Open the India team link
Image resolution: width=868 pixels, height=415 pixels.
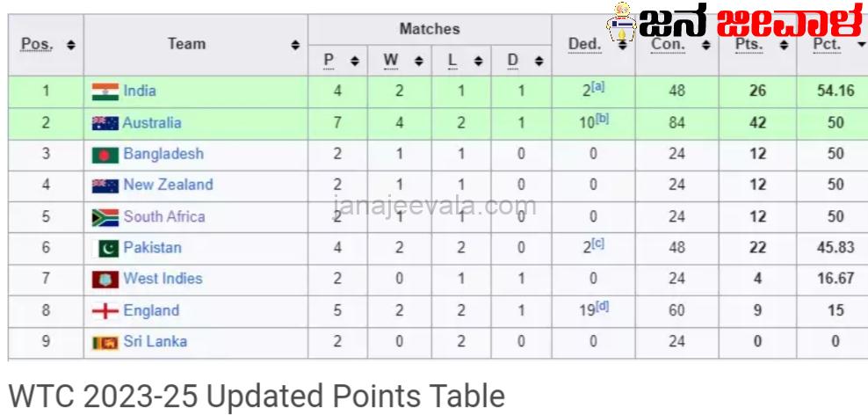tap(141, 91)
